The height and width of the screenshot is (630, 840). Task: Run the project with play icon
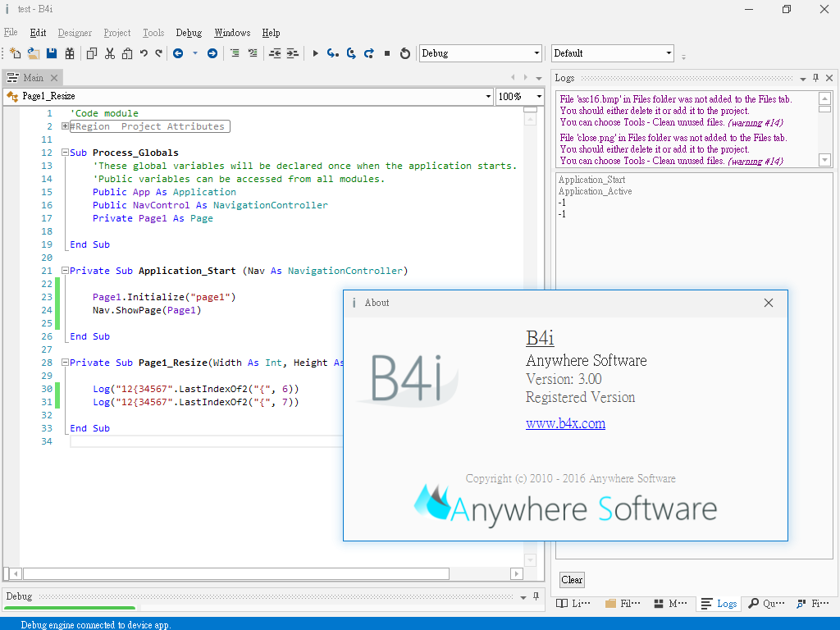[x=315, y=53]
